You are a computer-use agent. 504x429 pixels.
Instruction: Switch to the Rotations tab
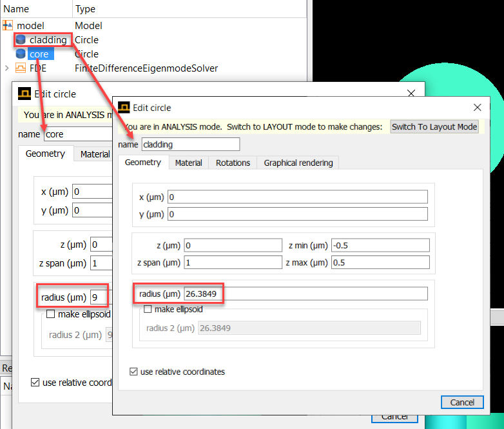click(233, 163)
